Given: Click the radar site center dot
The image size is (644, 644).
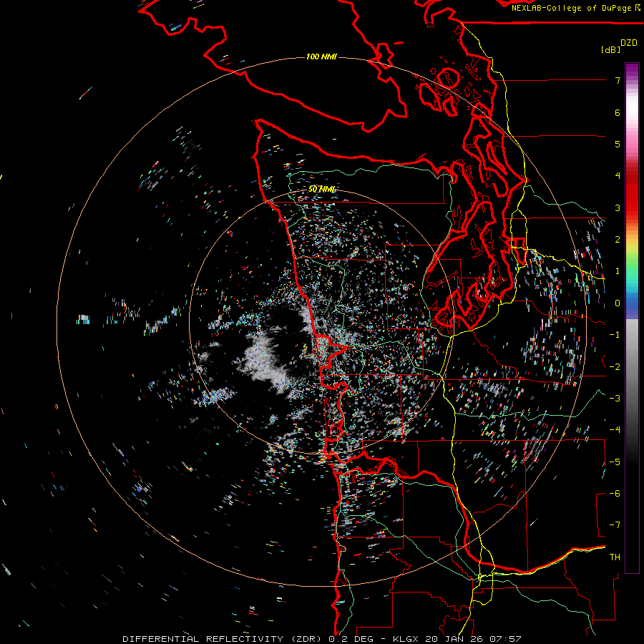Looking at the screenshot, I should point(321,323).
